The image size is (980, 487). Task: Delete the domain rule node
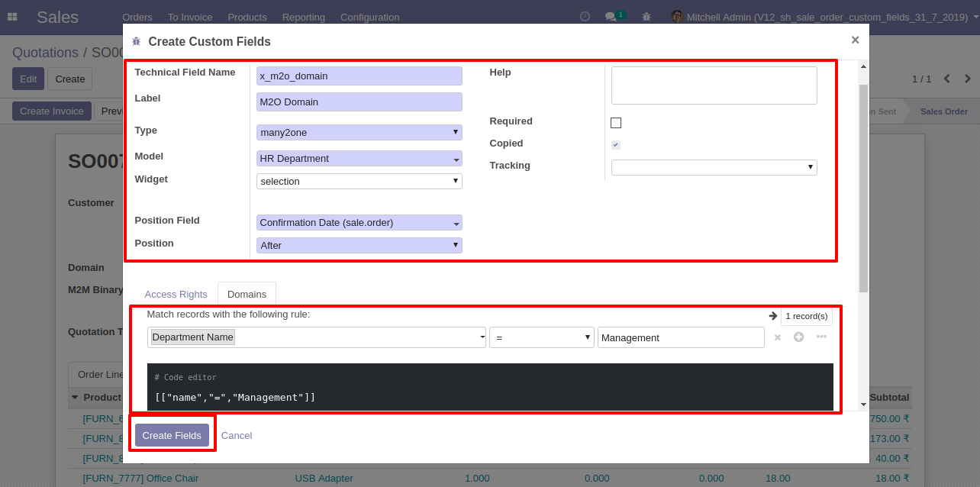pyautogui.click(x=778, y=337)
